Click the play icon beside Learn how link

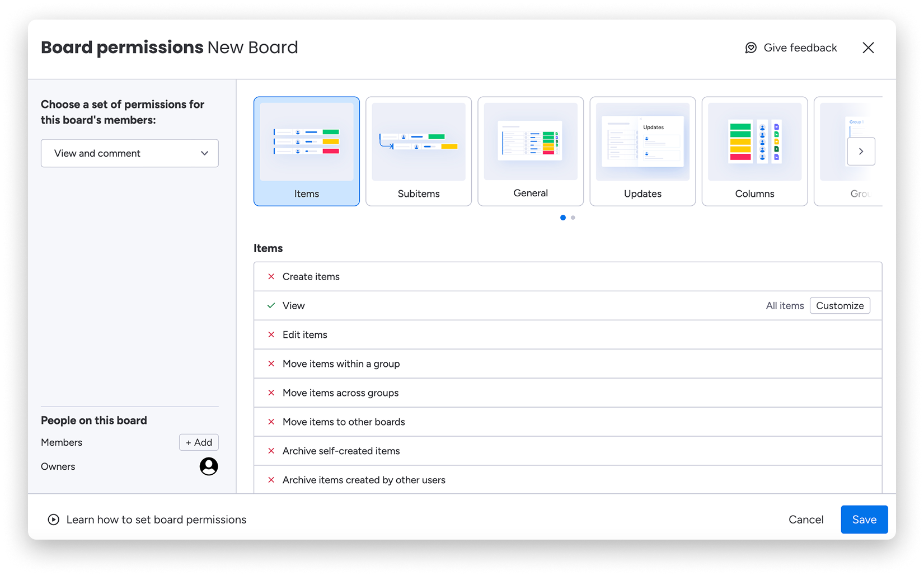[53, 520]
